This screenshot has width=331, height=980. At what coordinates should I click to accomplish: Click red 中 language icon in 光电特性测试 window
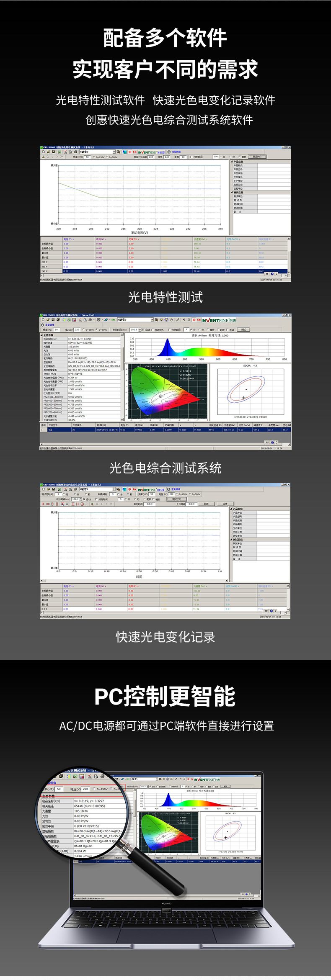click(130, 152)
